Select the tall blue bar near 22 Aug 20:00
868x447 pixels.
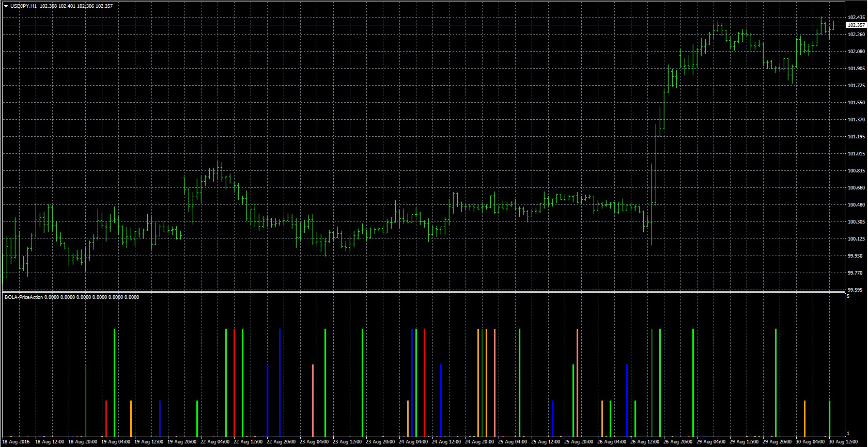[x=280, y=382]
